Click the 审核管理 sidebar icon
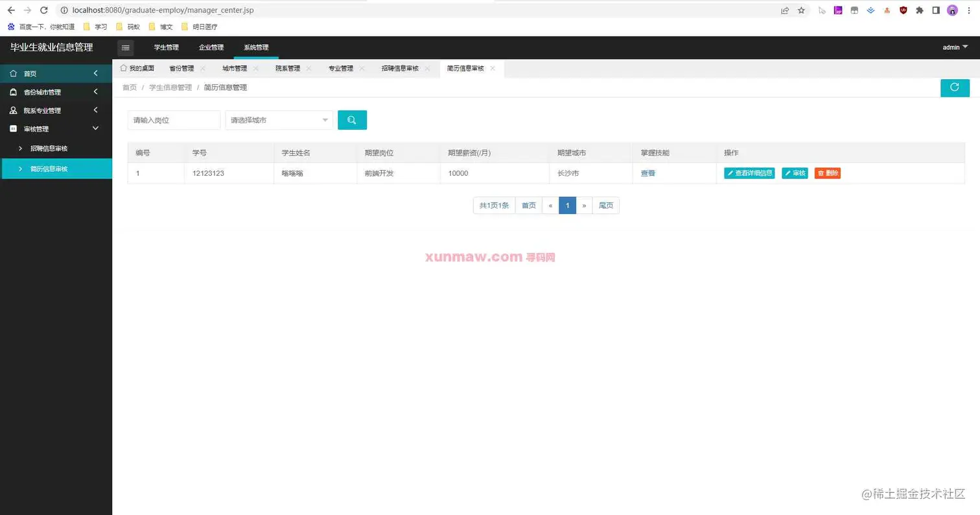This screenshot has height=515, width=980. tap(14, 129)
